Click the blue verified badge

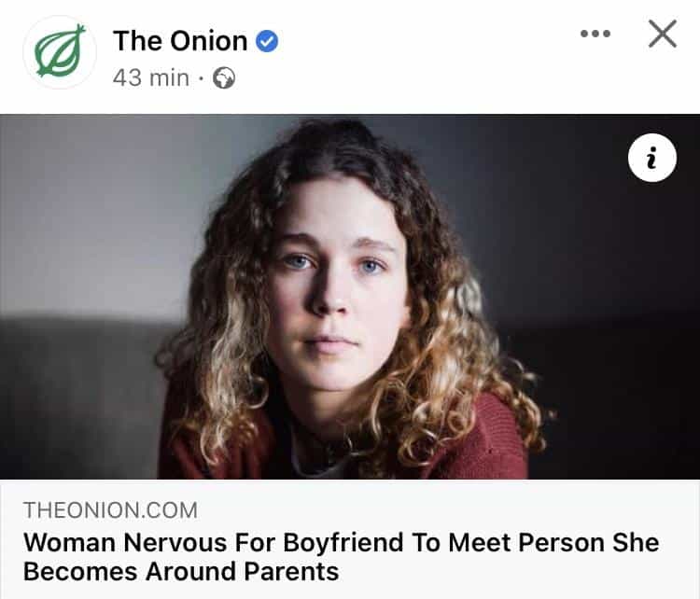[x=268, y=41]
